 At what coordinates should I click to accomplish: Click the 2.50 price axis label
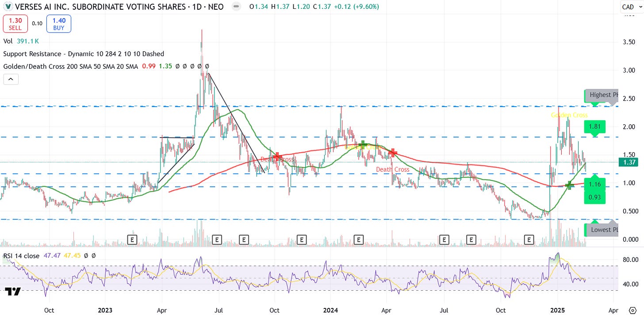(x=629, y=98)
